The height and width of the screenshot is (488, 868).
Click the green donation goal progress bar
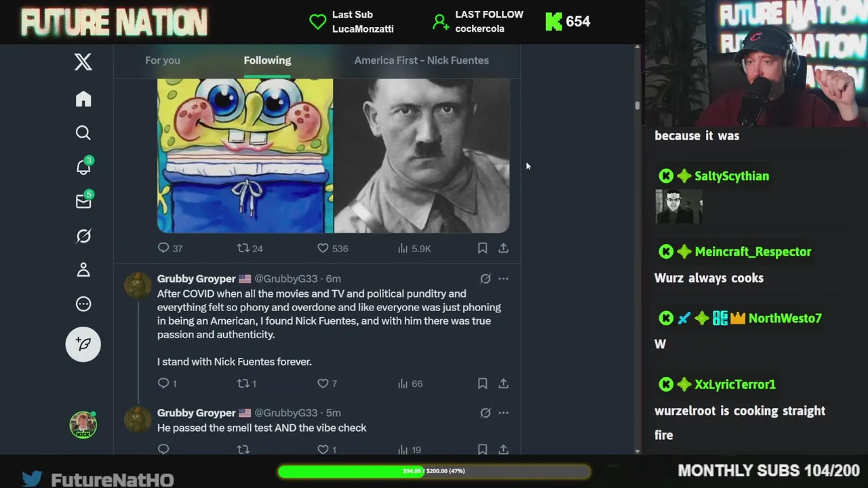(434, 471)
